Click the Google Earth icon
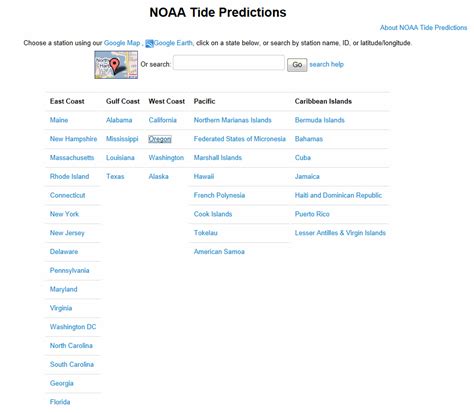 149,43
